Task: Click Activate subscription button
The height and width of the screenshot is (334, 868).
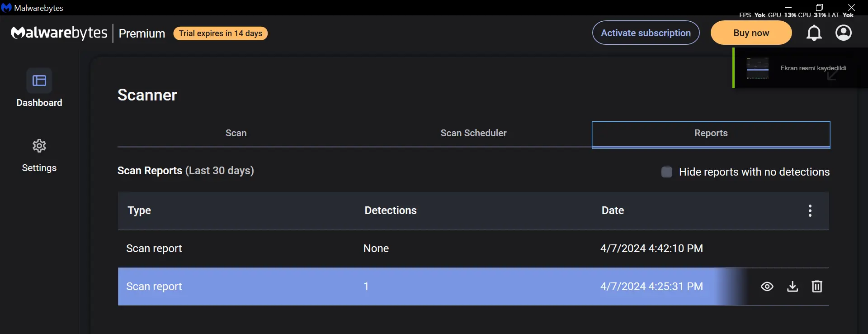Action: (x=646, y=33)
